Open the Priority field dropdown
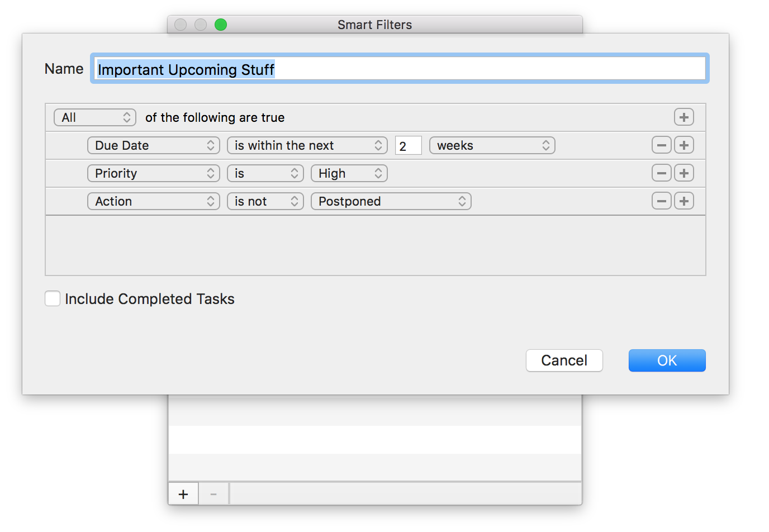Screen dimensions: 769x532 [153, 173]
